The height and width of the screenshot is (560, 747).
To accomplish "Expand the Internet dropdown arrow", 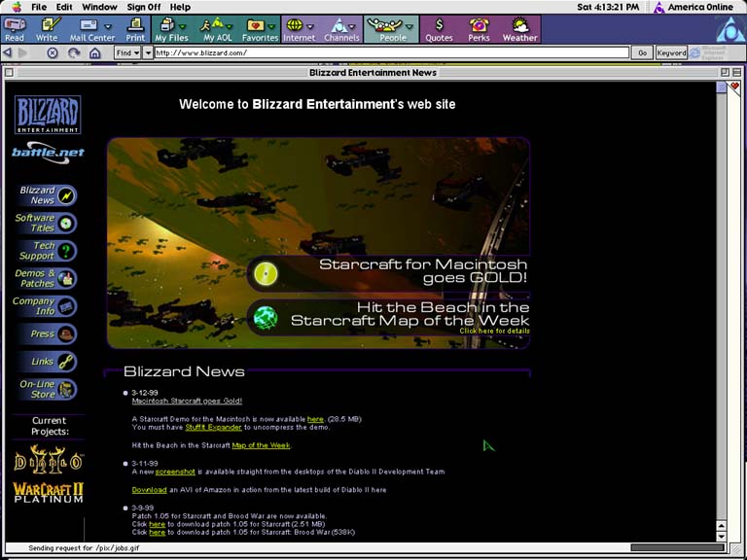I will tap(310, 25).
